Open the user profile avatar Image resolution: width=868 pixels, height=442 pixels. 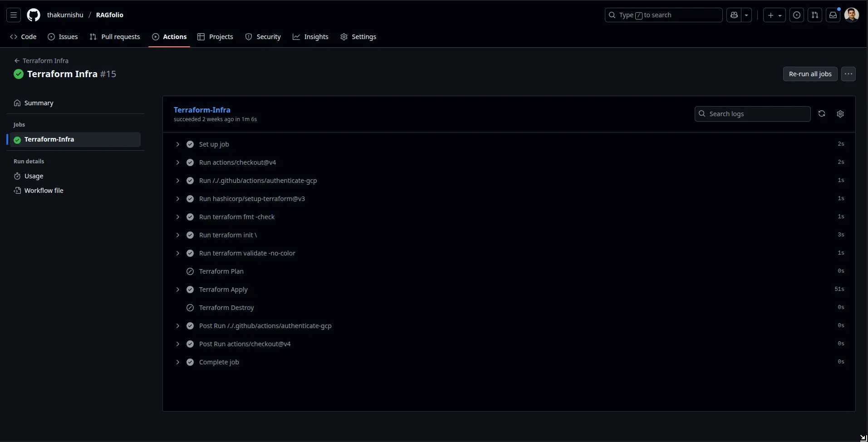point(852,15)
